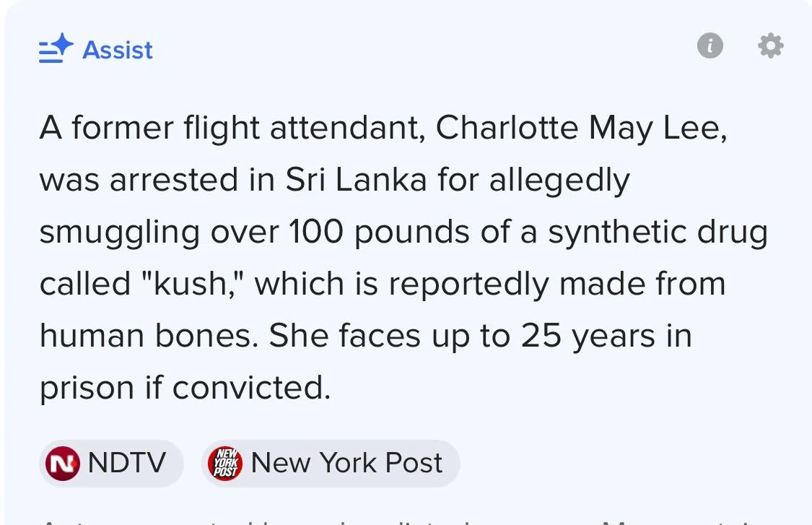Viewport: 812px width, 525px height.
Task: Click the phrase synthetic drug
Action: pos(658,232)
